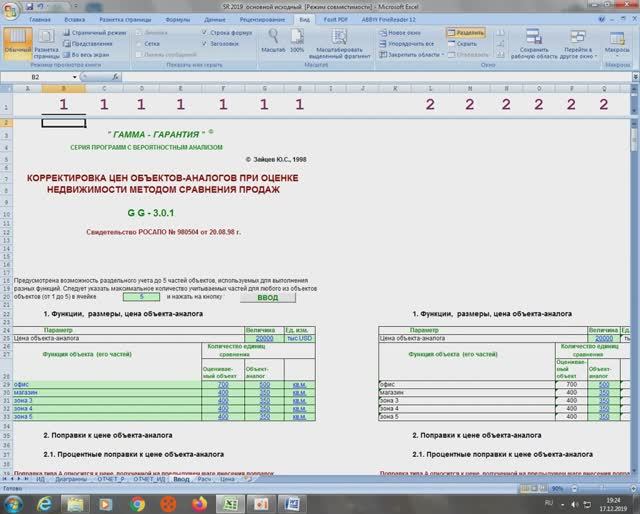The height and width of the screenshot is (514, 640).
Task: Click the 20000 price value in left table
Action: 264,338
